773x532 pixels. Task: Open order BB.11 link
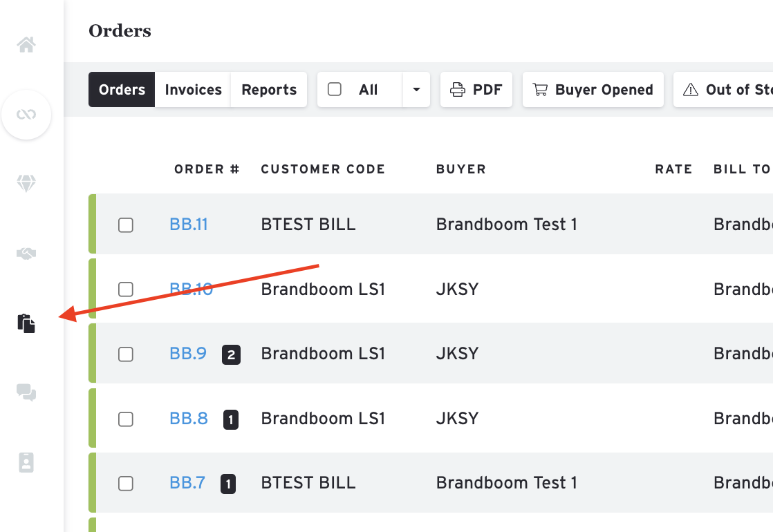click(x=188, y=225)
